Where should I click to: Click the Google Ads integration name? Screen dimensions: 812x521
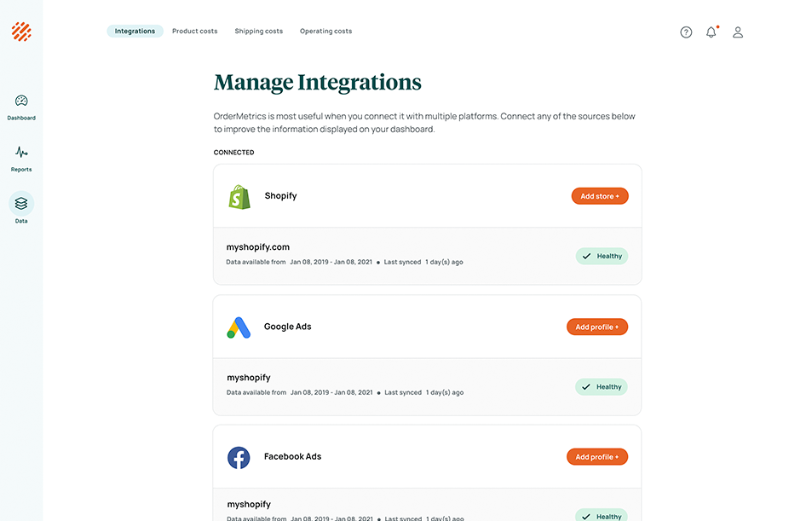[287, 327]
